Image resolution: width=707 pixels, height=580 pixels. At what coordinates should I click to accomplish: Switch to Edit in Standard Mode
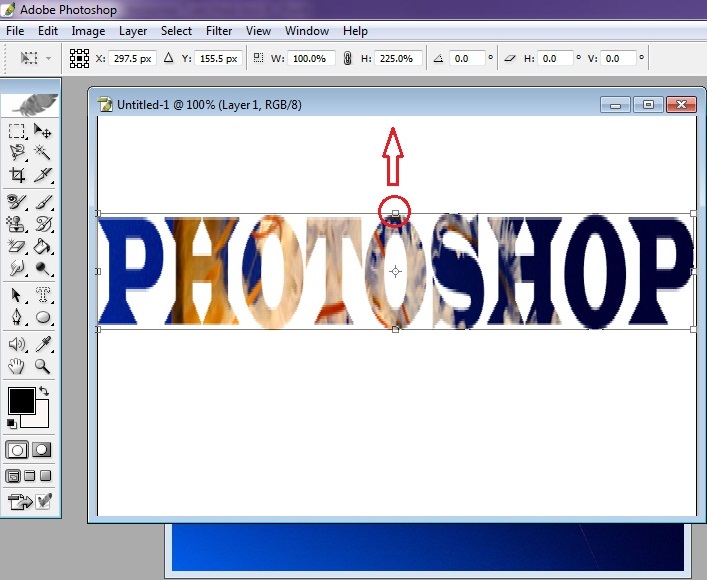(x=17, y=450)
